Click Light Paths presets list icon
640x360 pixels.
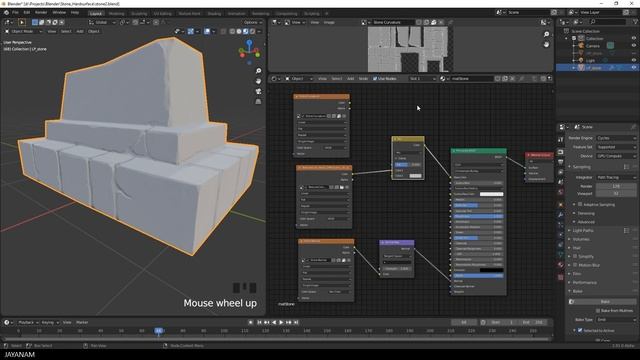[x=626, y=231]
